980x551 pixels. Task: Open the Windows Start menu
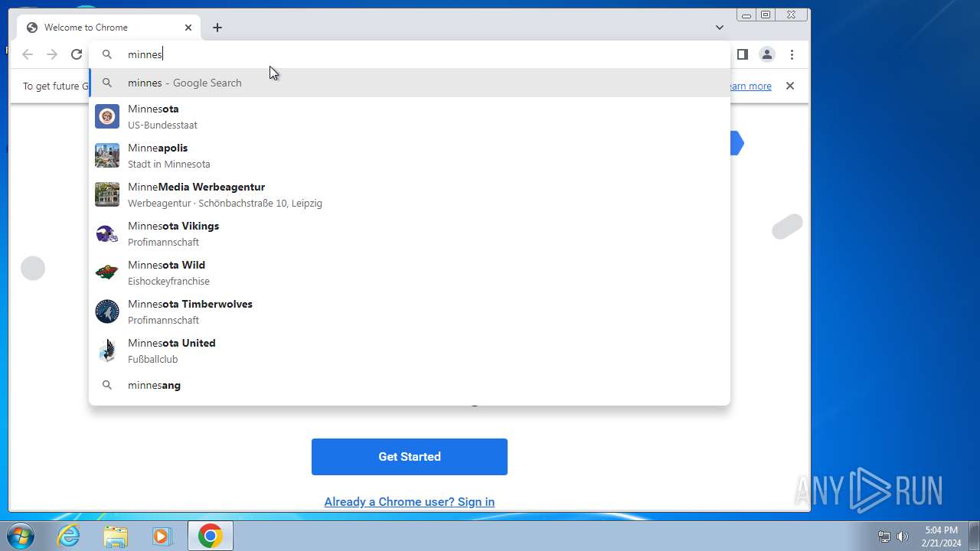tap(21, 536)
